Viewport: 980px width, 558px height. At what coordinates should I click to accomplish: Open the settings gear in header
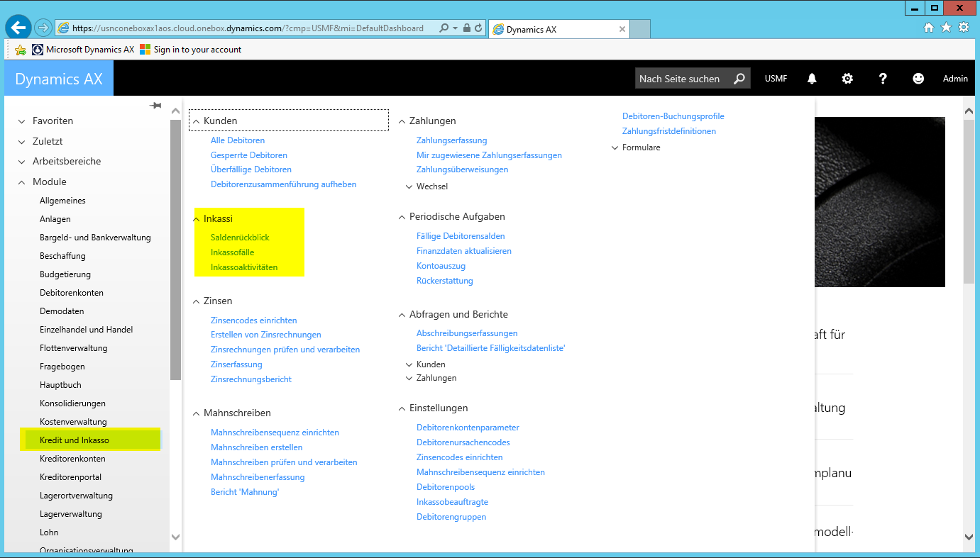847,79
